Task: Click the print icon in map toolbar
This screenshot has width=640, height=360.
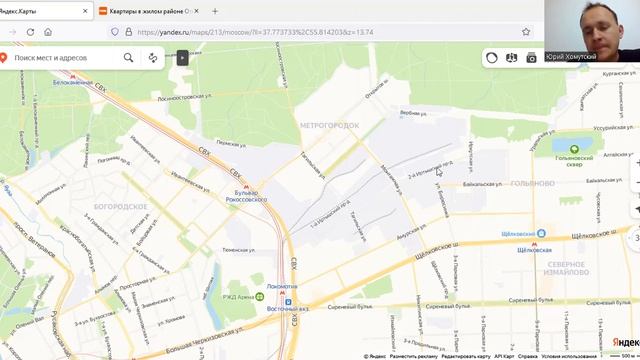Action: pos(531,58)
